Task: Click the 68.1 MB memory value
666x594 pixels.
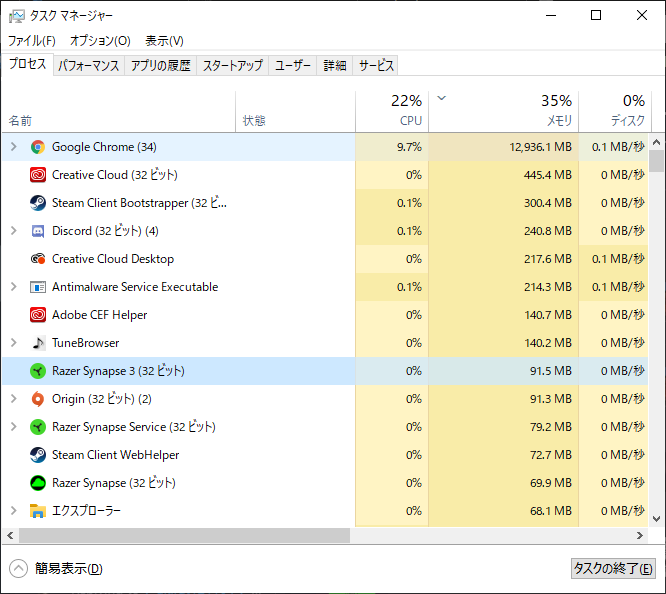Action: tap(551, 511)
